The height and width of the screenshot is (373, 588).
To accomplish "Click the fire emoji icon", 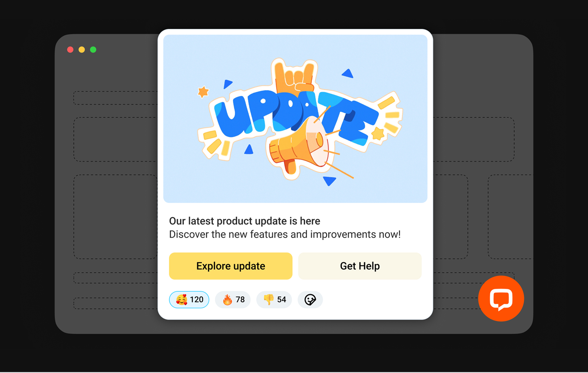I will [227, 300].
